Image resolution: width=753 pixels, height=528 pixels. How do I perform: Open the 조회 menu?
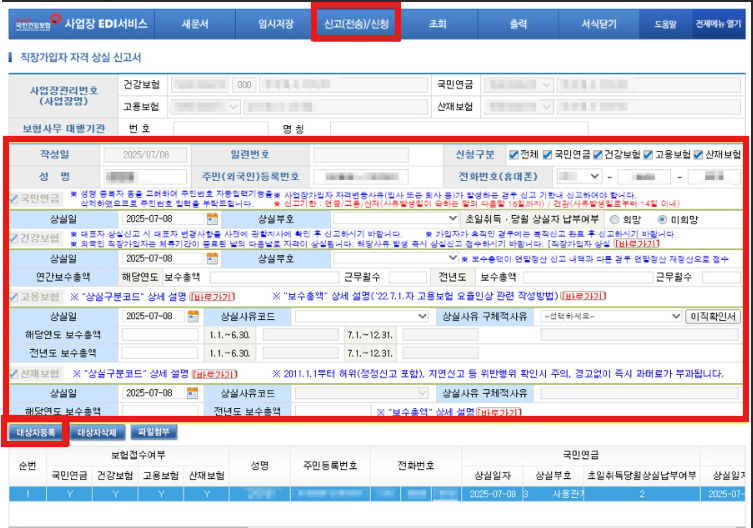pyautogui.click(x=437, y=24)
